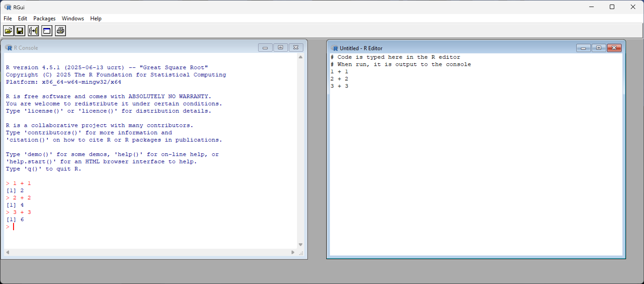Screen dimensions: 644x284
Task: Click the Save script floppy icon
Action: 20,31
